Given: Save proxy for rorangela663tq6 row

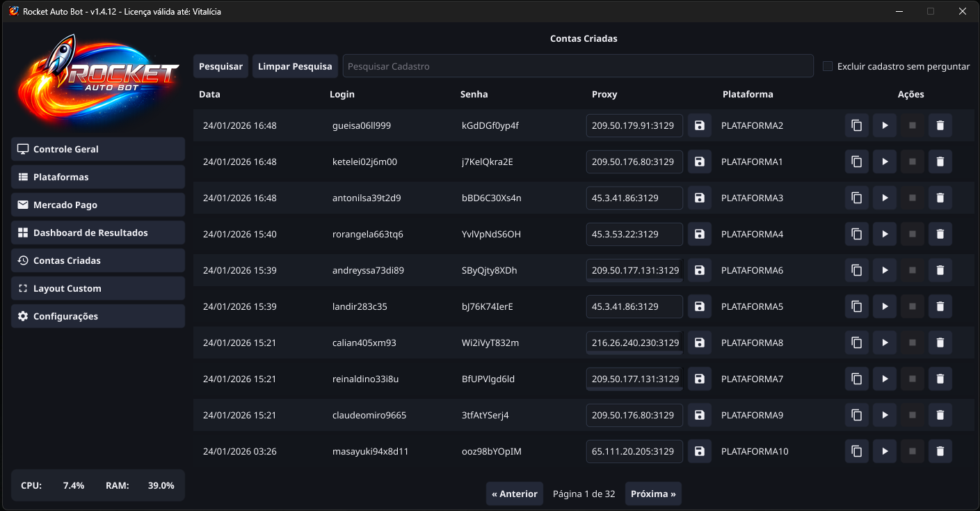Looking at the screenshot, I should 700,235.
